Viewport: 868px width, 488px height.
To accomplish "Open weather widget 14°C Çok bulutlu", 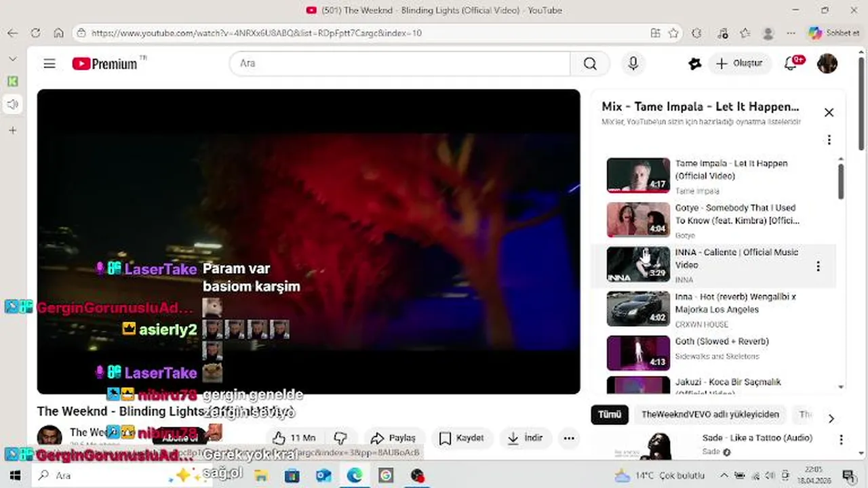I will 660,476.
